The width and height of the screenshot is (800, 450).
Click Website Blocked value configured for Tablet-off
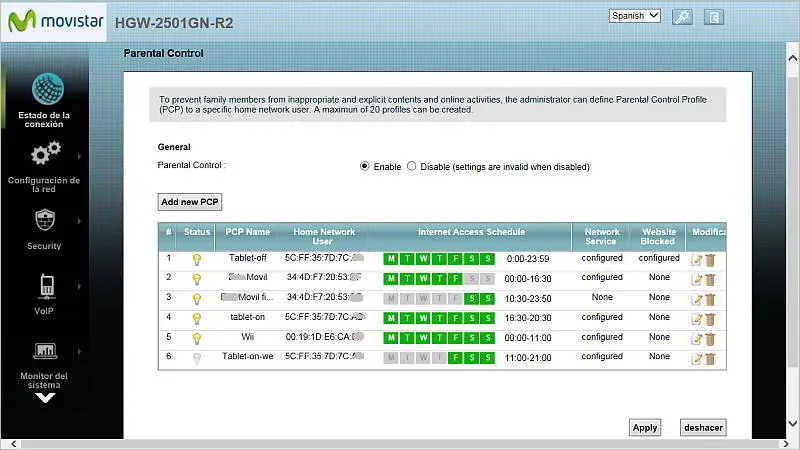[x=659, y=258]
